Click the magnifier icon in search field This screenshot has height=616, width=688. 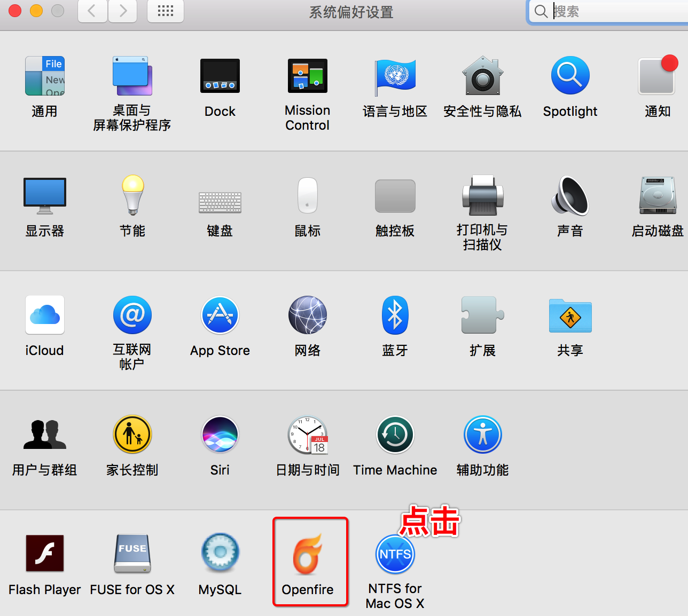click(x=541, y=11)
